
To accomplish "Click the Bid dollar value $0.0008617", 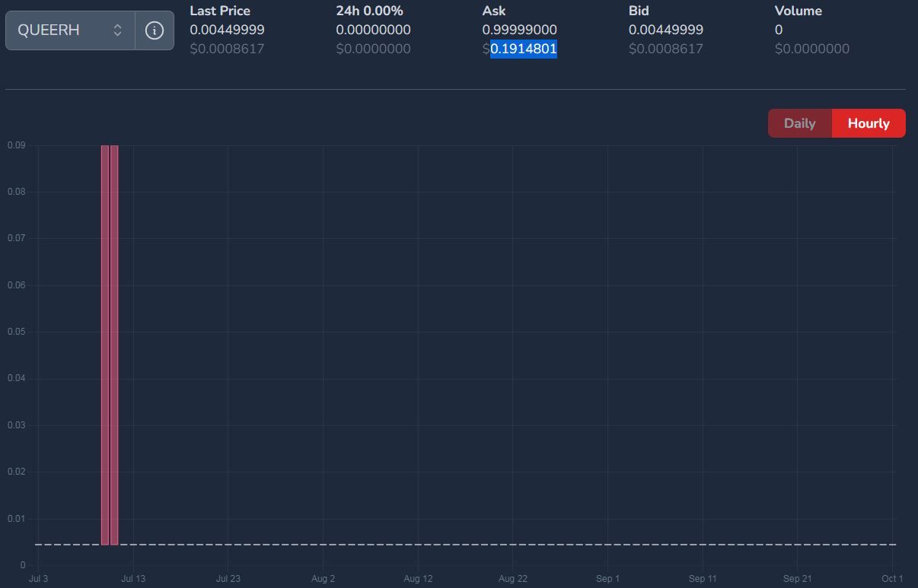I will 666,49.
